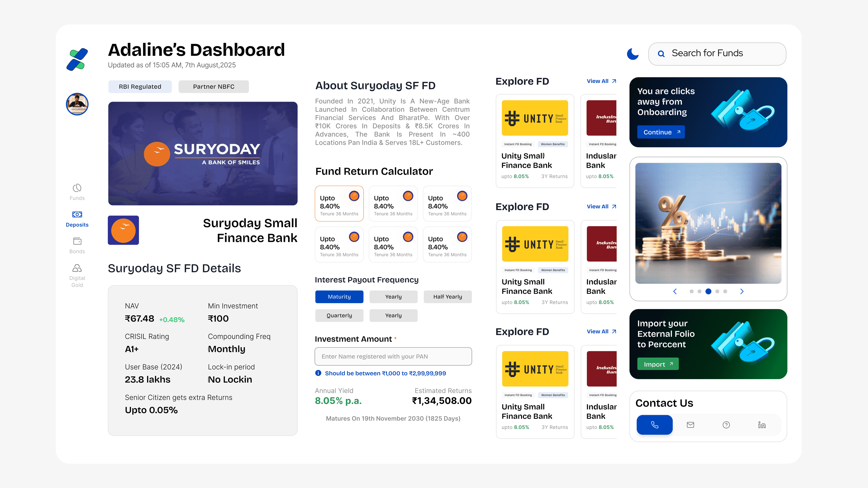
Task: Open the Bonds sidebar section
Action: pos(77,245)
